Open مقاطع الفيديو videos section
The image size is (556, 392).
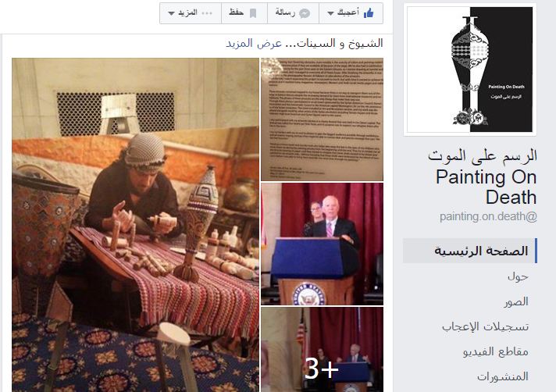coord(495,351)
